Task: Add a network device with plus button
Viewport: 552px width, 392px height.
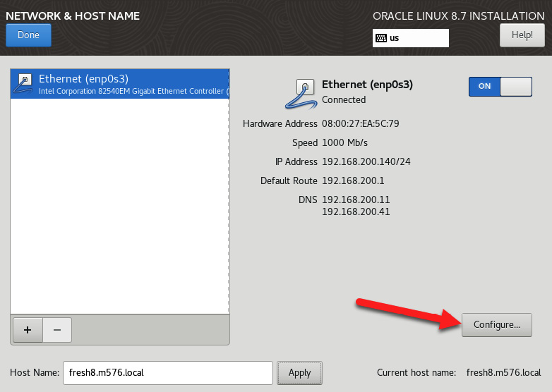Action: tap(28, 330)
